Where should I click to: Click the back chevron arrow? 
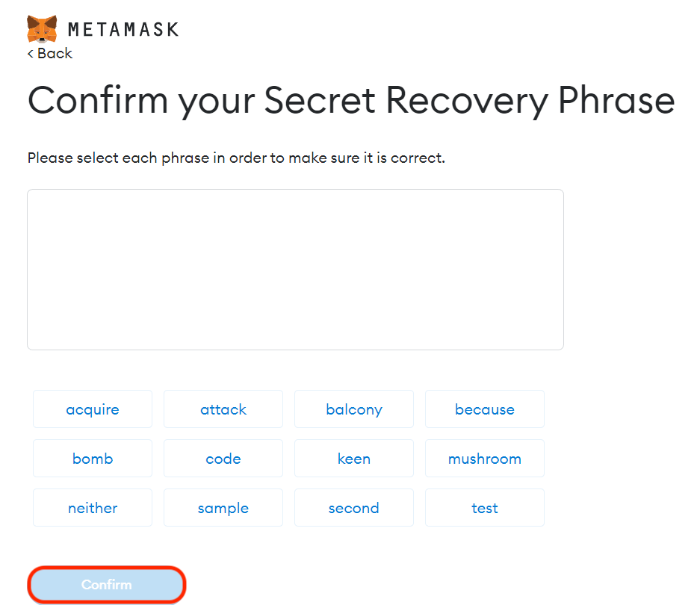[x=31, y=54]
